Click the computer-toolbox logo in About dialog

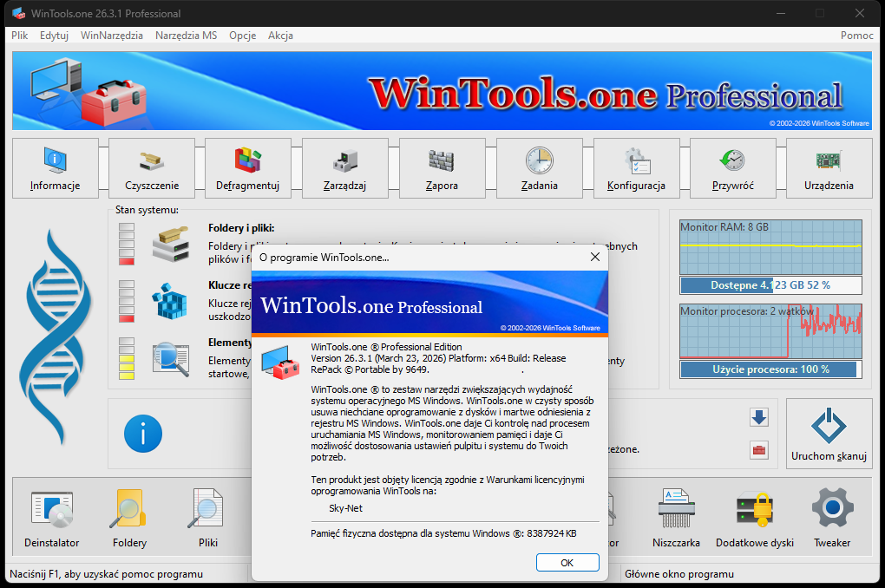280,362
